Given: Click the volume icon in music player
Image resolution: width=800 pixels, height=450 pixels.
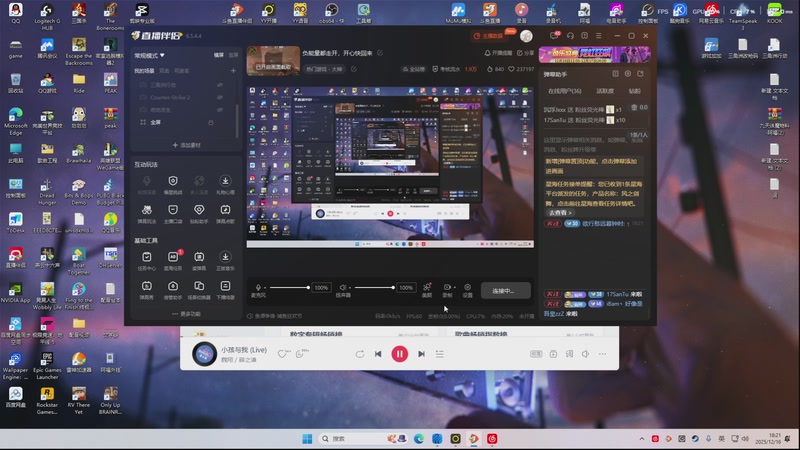Looking at the screenshot, I should 585,354.
